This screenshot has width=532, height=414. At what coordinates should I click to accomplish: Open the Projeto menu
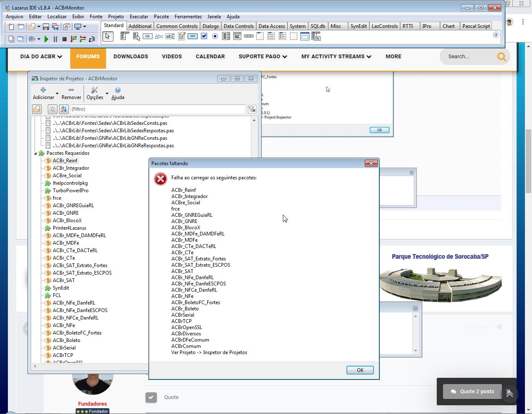[116, 17]
